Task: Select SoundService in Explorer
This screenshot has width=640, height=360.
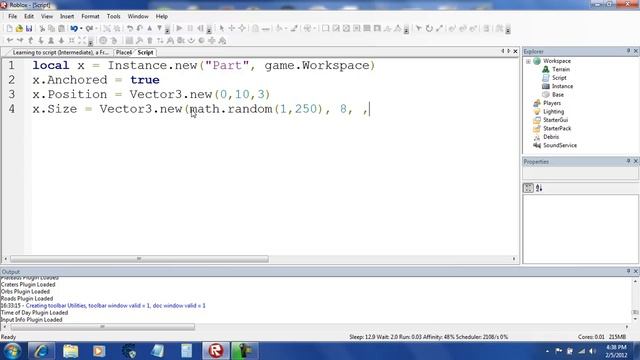Action: (560, 145)
